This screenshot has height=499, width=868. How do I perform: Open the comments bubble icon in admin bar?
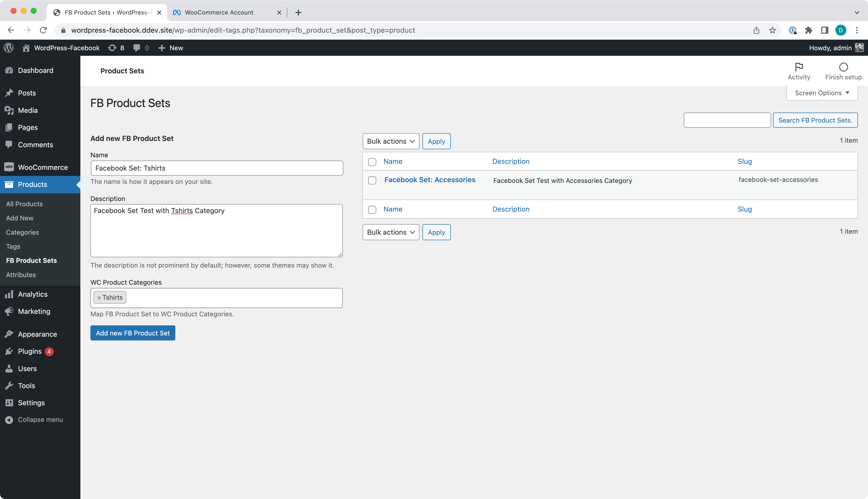pyautogui.click(x=137, y=48)
